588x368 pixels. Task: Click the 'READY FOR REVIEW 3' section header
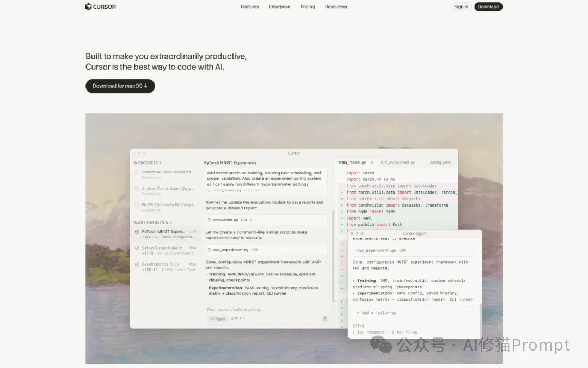tap(152, 222)
